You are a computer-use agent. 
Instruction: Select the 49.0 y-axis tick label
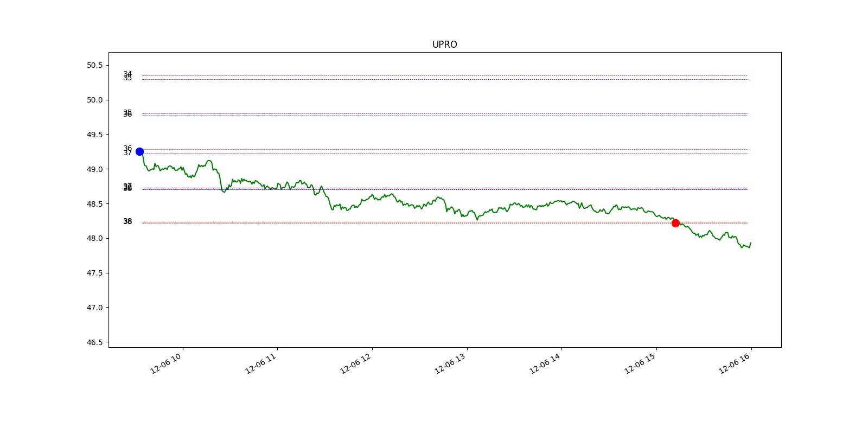tap(94, 169)
